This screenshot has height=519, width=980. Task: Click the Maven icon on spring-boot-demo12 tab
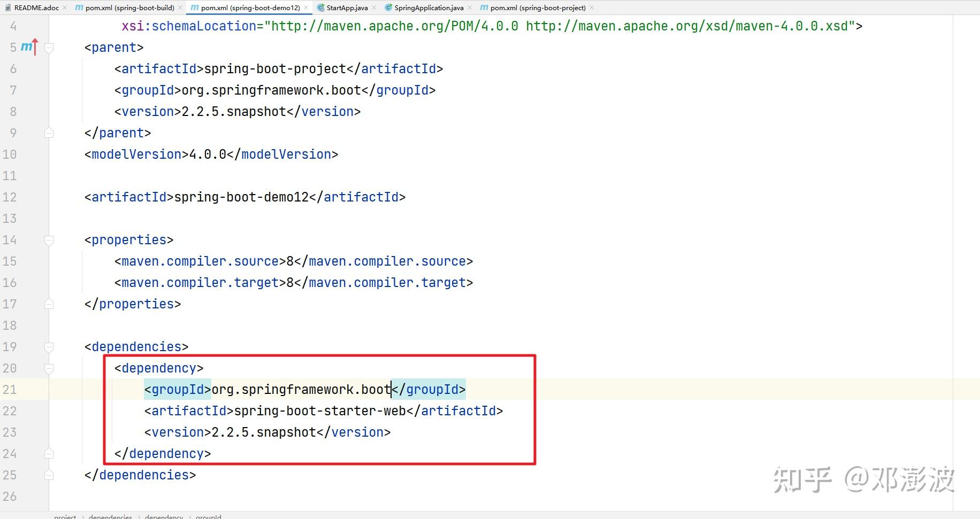pyautogui.click(x=195, y=7)
